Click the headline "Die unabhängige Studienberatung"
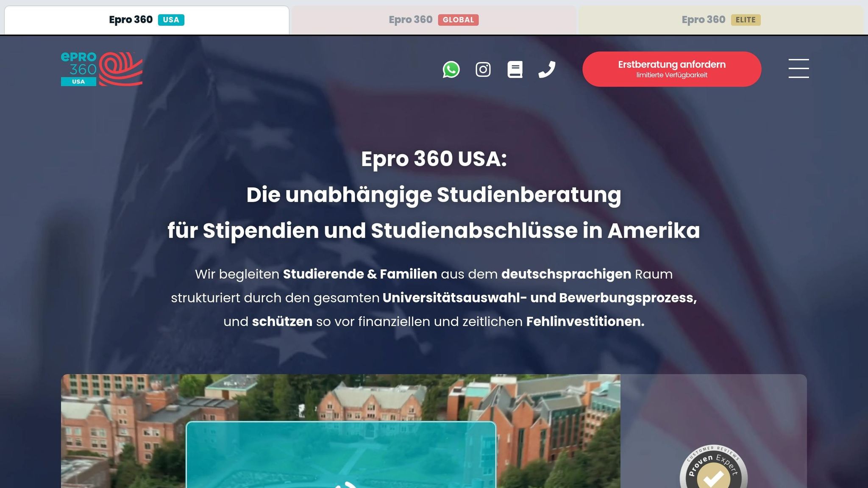 point(434,195)
